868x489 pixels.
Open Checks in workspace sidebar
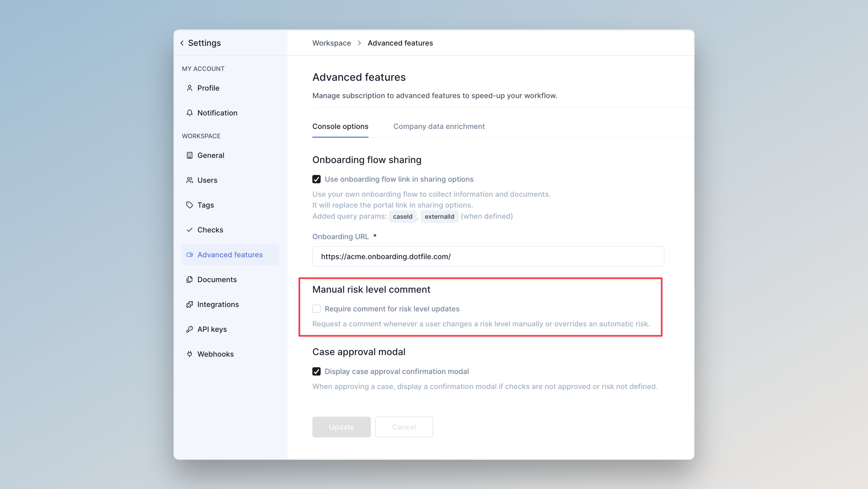click(210, 230)
